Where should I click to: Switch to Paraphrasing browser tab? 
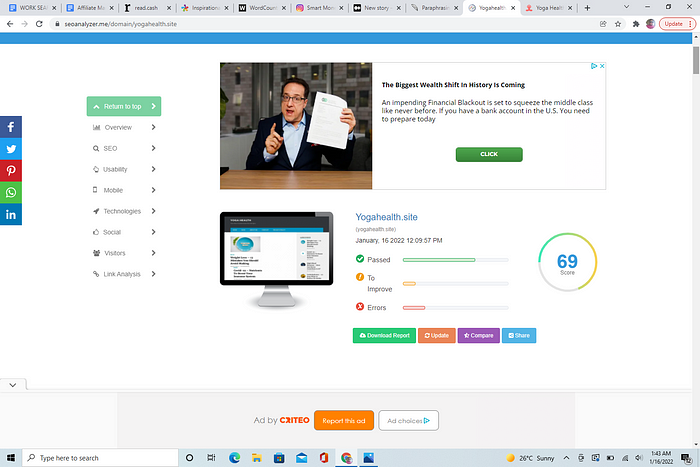(x=434, y=8)
